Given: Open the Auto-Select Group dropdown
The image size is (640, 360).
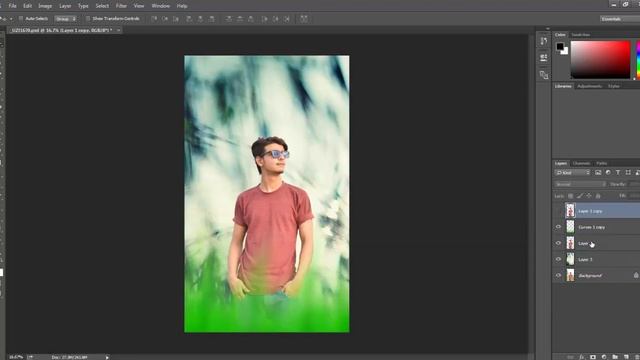Looking at the screenshot, I should coord(66,19).
